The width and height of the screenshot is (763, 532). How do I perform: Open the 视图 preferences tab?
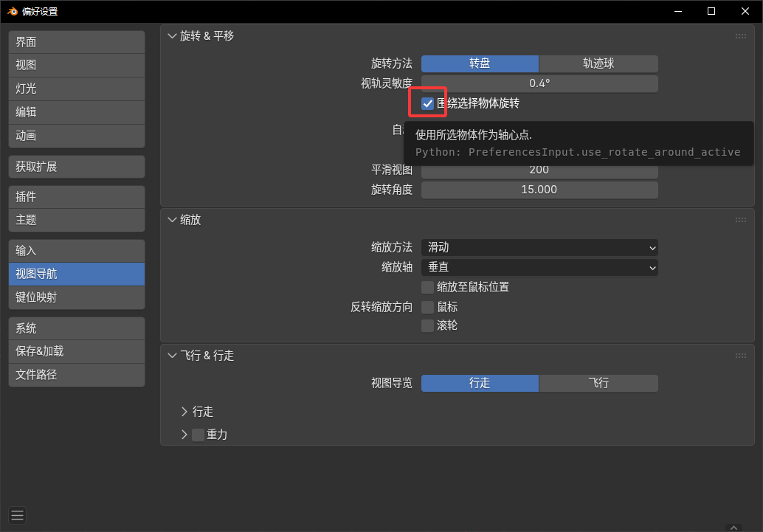pos(77,65)
